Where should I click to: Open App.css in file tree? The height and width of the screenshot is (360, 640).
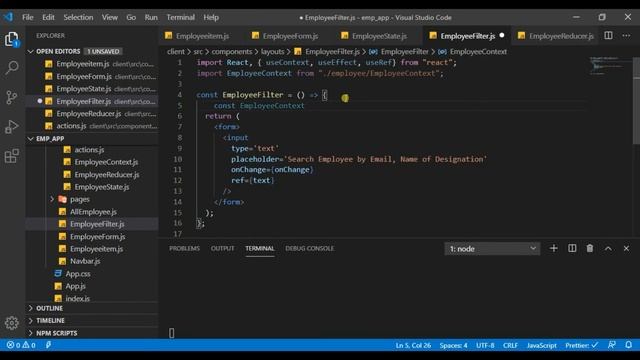[78, 274]
